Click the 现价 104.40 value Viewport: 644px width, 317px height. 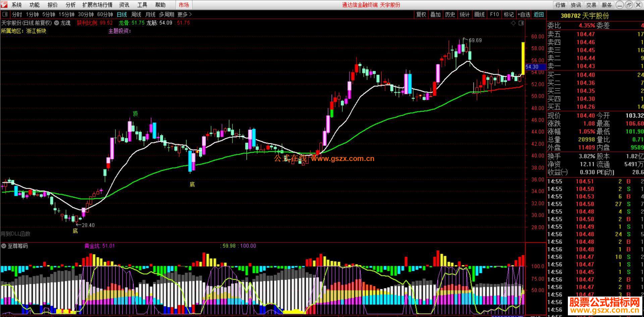point(586,115)
